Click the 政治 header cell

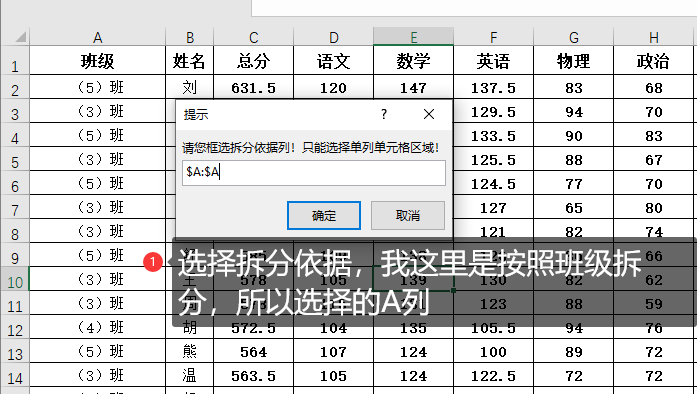point(653,61)
